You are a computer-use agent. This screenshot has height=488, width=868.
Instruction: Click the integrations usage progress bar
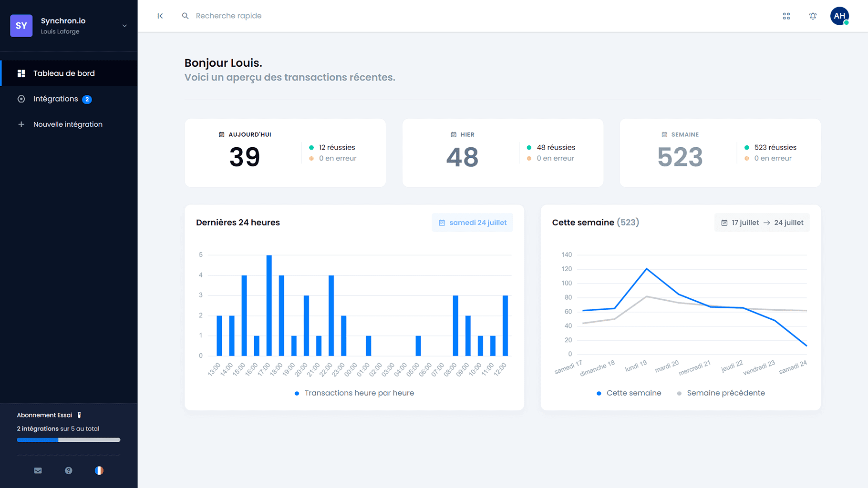tap(69, 440)
